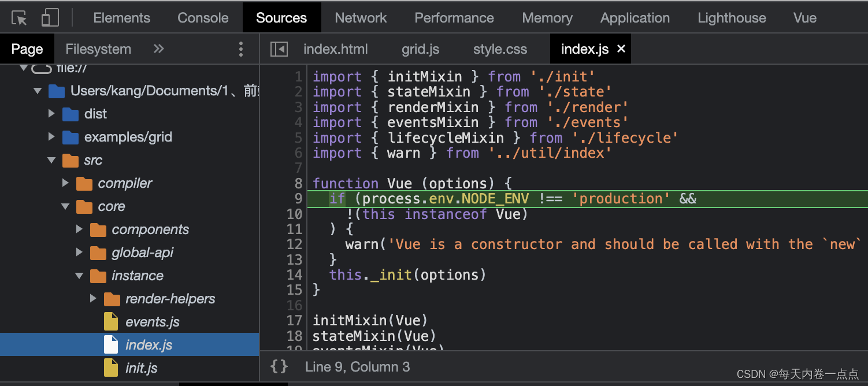868x386 pixels.
Task: Click the 'this._init(options)' code line
Action: tap(408, 274)
